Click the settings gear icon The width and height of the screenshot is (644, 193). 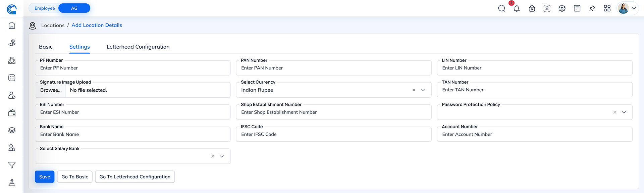pyautogui.click(x=562, y=8)
